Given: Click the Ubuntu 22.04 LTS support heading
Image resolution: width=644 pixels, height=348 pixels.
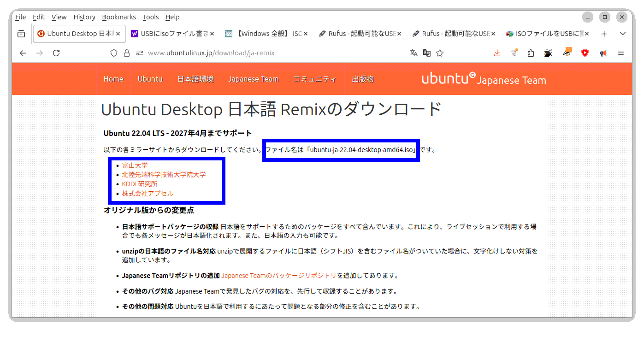Looking at the screenshot, I should [x=178, y=134].
